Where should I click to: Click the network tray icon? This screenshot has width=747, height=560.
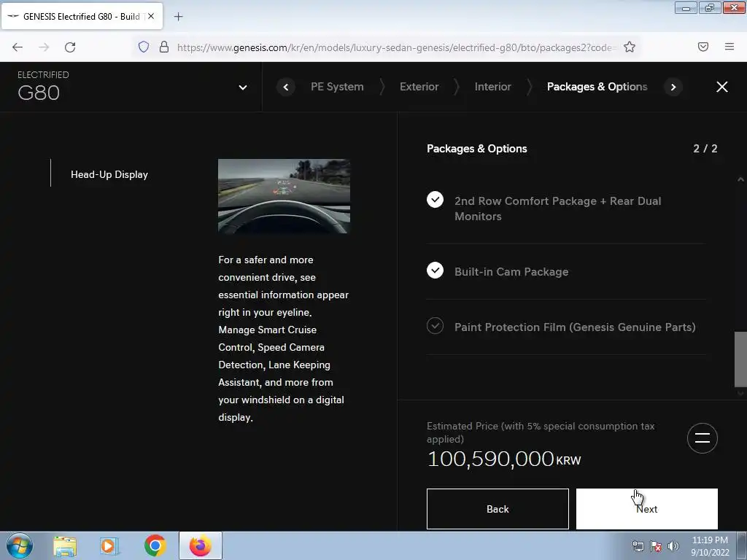point(638,546)
